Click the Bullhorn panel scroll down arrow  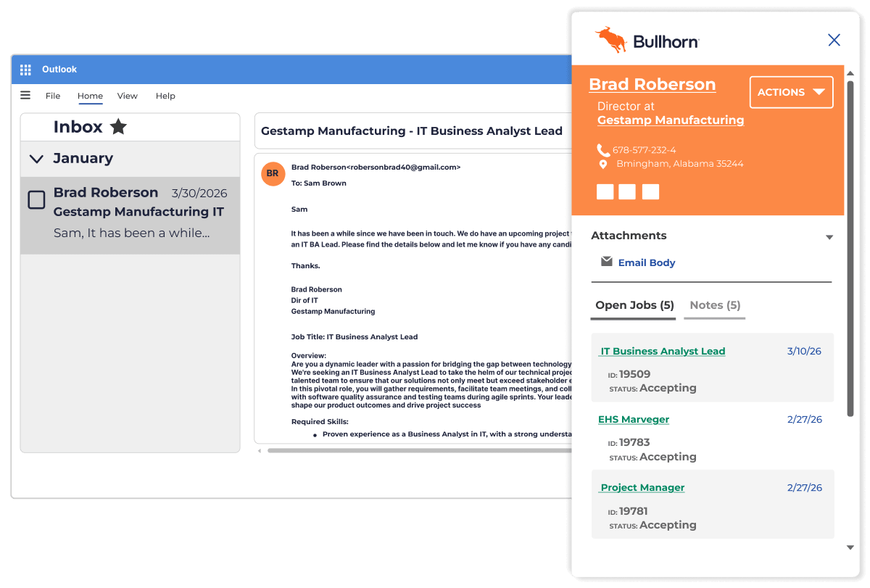pos(850,547)
